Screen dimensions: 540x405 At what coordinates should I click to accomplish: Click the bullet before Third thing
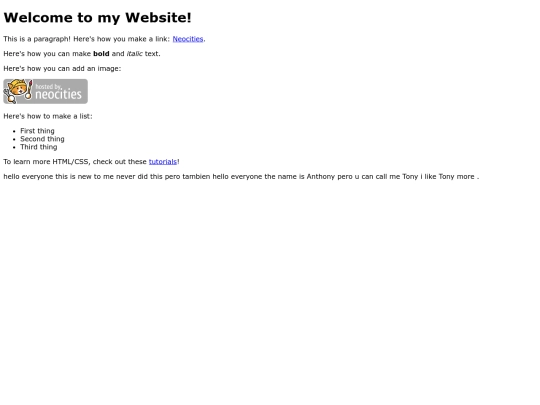(14, 147)
